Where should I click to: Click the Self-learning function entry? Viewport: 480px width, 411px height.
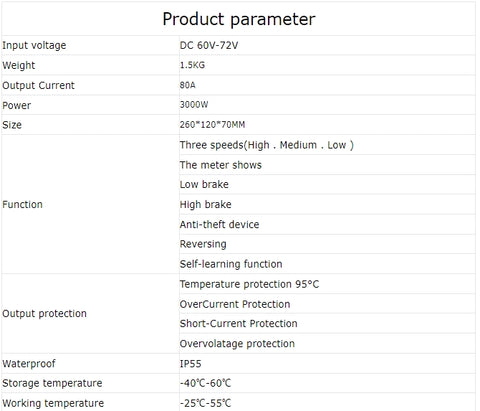(x=231, y=264)
